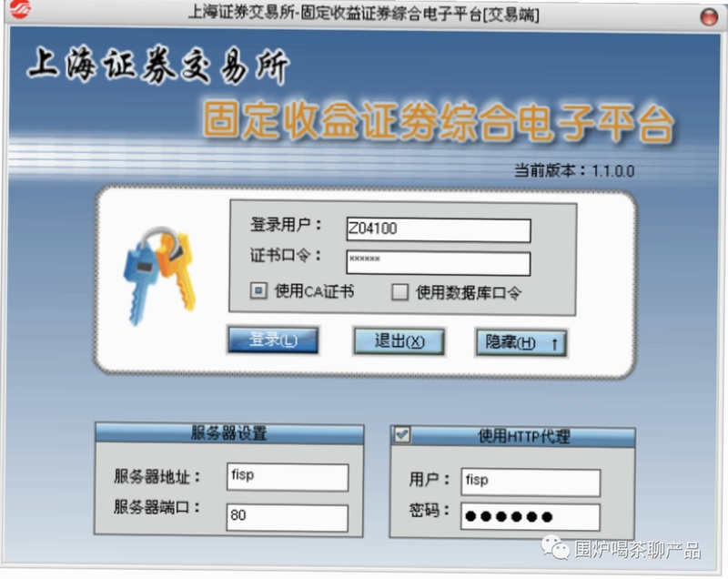This screenshot has width=728, height=579.
Task: Close the window with red round button
Action: coord(709,17)
